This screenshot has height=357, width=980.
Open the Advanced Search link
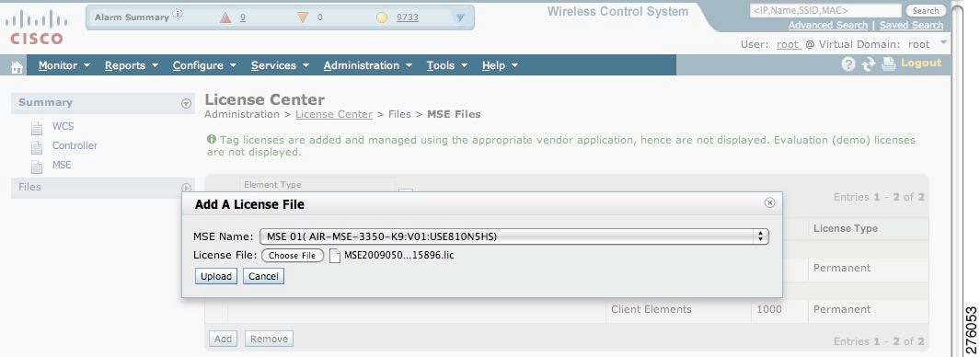pyautogui.click(x=828, y=25)
